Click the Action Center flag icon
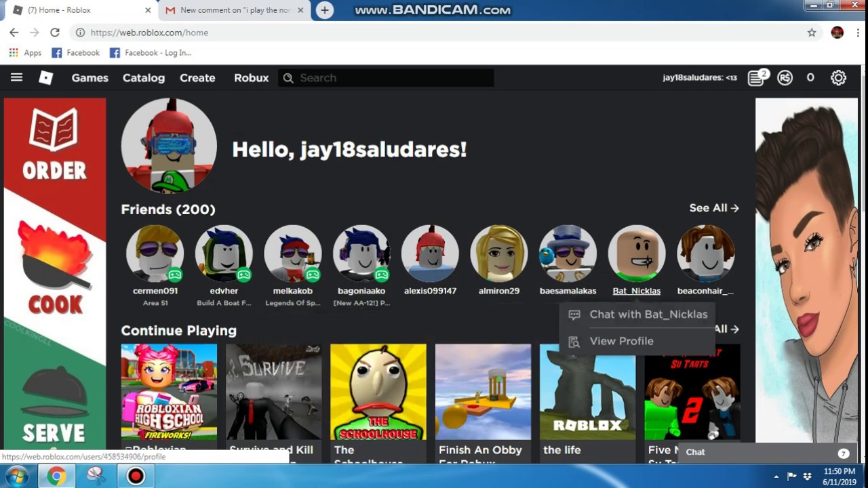Viewport: 868px width, 488px height. pos(791,476)
